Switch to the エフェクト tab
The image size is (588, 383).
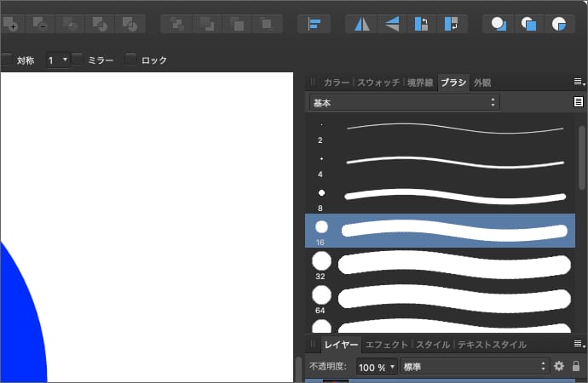387,345
